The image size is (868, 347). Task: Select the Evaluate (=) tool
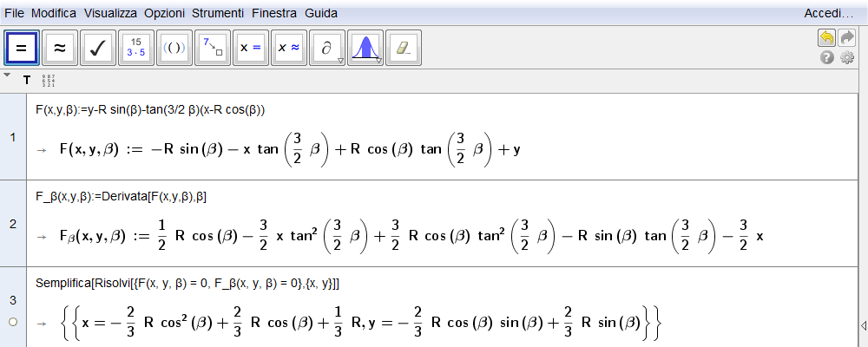tap(22, 49)
